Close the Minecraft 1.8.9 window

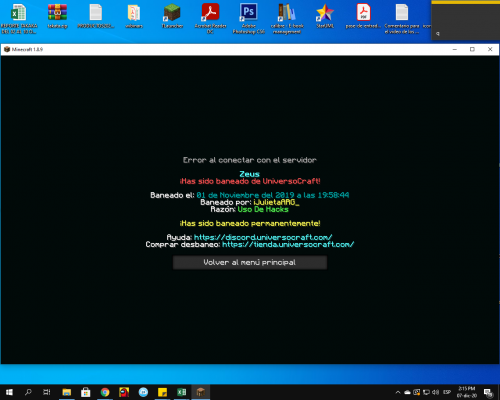click(490, 49)
